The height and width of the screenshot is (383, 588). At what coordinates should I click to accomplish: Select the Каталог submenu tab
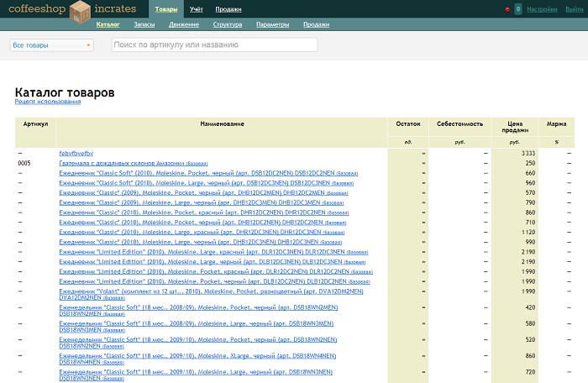click(108, 24)
